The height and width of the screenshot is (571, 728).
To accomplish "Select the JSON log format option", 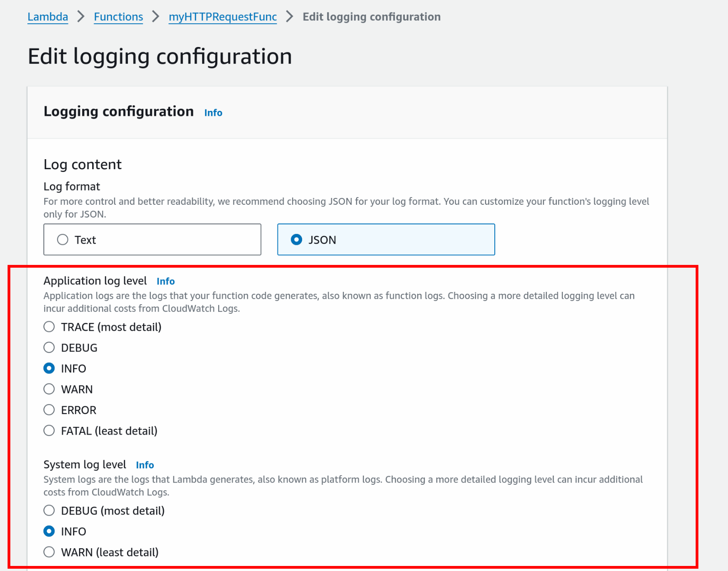I will pyautogui.click(x=297, y=239).
